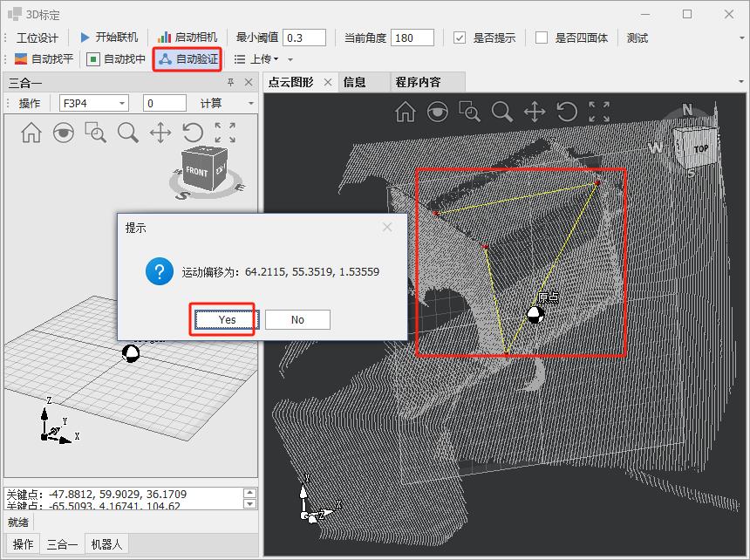
Task: Open the F3P4 dropdown list
Action: click(x=122, y=104)
